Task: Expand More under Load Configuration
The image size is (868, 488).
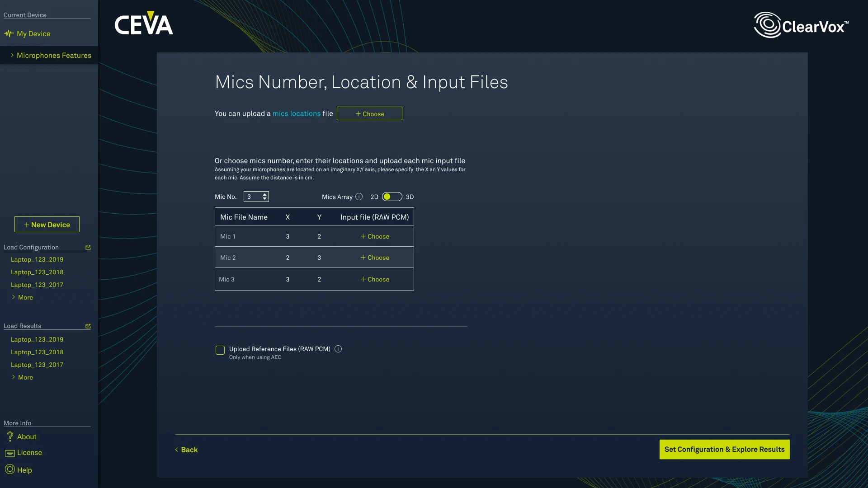Action: [x=23, y=297]
